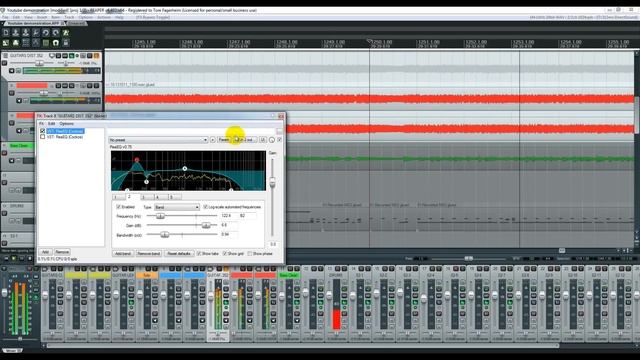Enable the first ReaEQ in the FX list
640x360 pixels.
(42, 131)
